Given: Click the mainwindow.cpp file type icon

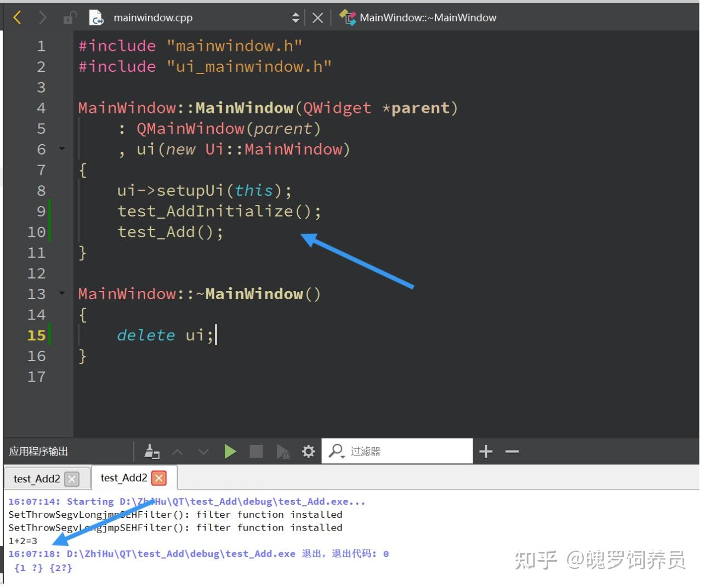Looking at the screenshot, I should pyautogui.click(x=96, y=17).
